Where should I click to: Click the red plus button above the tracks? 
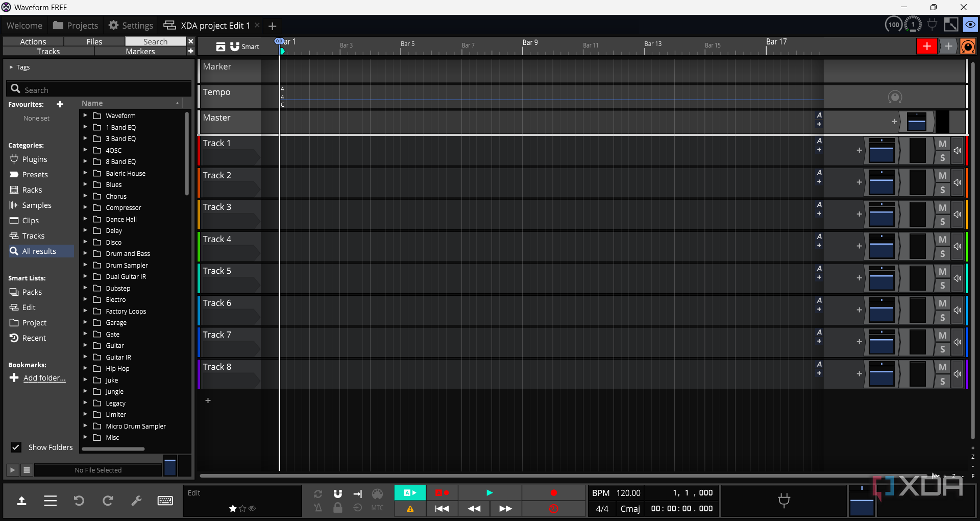point(927,46)
